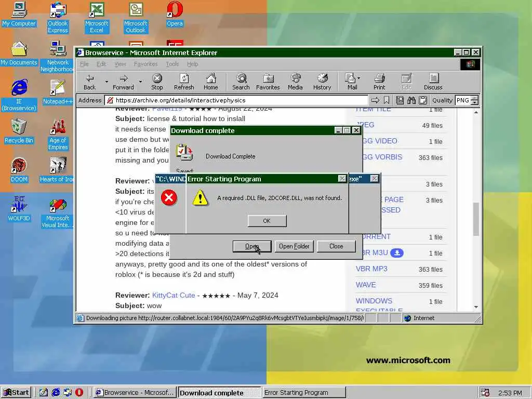The height and width of the screenshot is (399, 532).
Task: Open the File menu
Action: (x=84, y=64)
